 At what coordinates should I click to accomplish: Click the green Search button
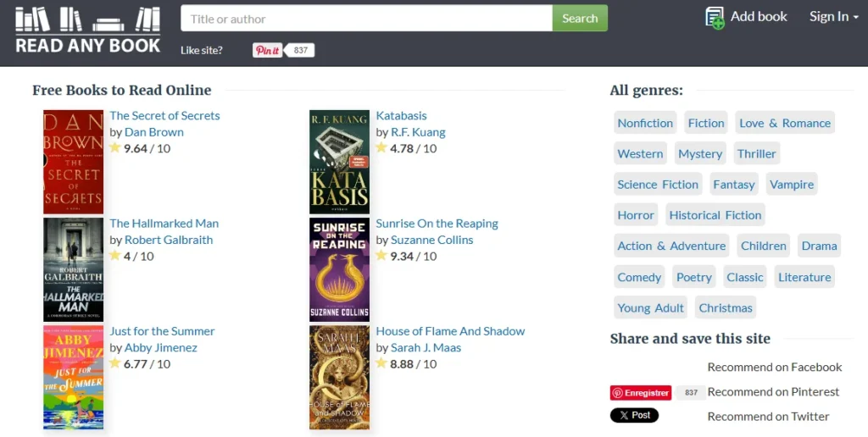pos(580,19)
